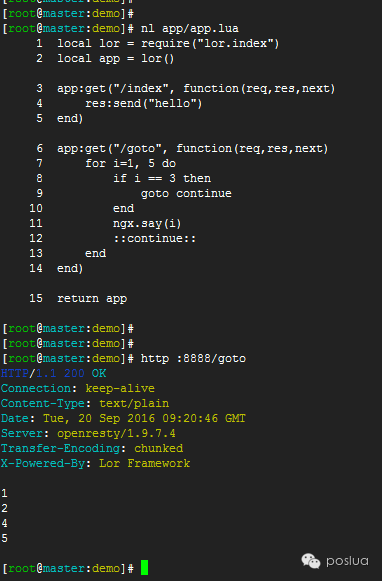
Task: Click the 'HTTP/1.1 200 OK' status line
Action: (53, 373)
